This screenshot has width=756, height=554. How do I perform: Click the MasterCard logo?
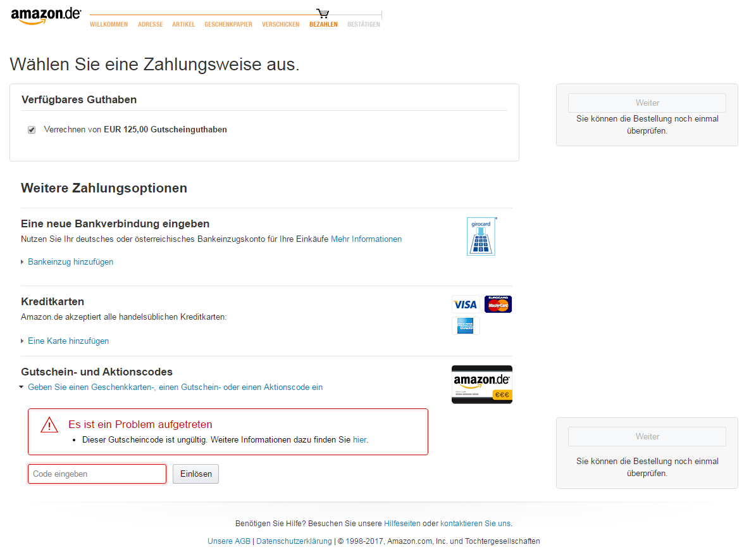coord(498,305)
